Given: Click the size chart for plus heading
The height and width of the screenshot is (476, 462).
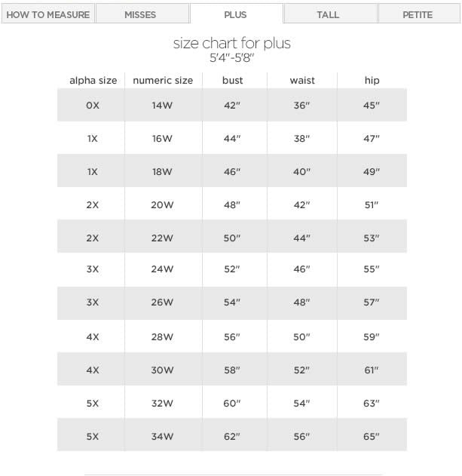Looking at the screenshot, I should tap(231, 44).
